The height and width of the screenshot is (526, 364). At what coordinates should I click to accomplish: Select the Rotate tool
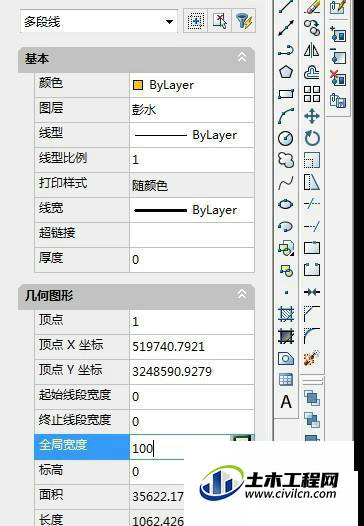(312, 138)
